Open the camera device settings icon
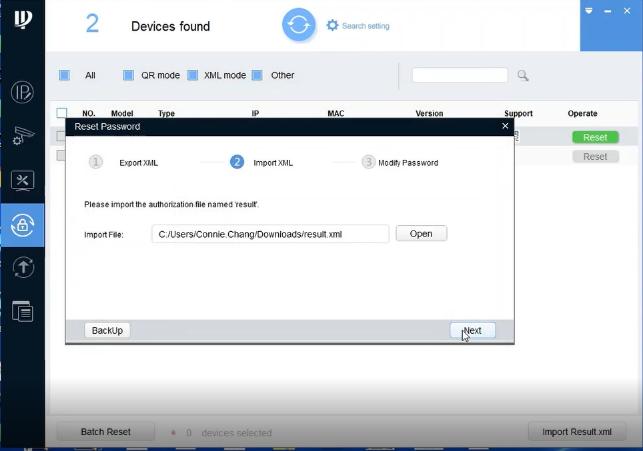The image size is (643, 451). tap(22, 136)
